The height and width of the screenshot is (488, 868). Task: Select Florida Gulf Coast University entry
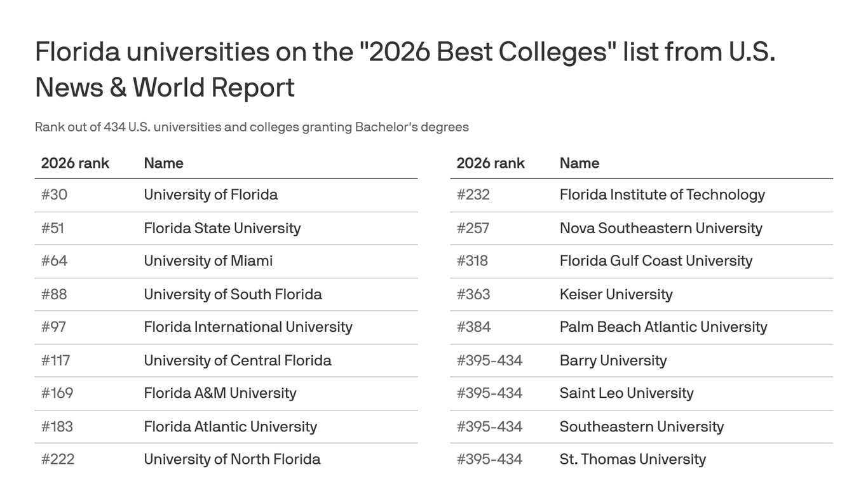click(x=656, y=261)
